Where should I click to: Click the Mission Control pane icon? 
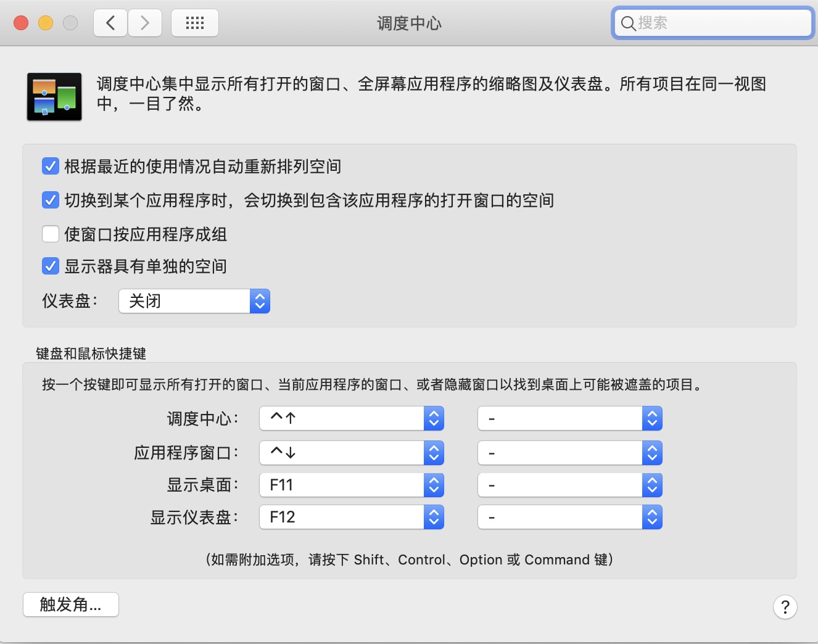click(54, 96)
